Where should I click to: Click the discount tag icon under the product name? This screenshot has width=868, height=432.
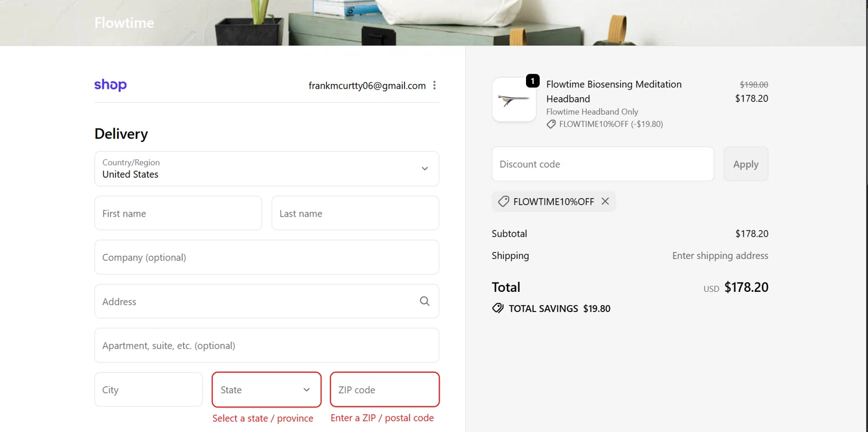click(551, 124)
